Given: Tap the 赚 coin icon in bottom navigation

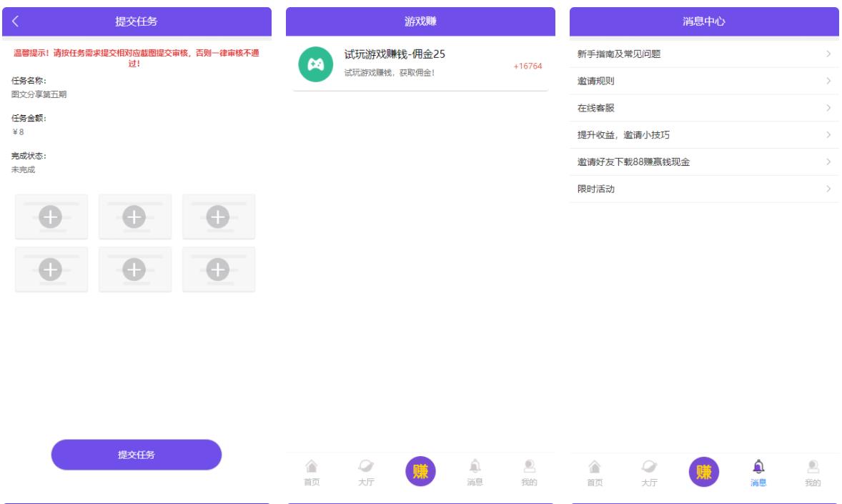Looking at the screenshot, I should [421, 470].
